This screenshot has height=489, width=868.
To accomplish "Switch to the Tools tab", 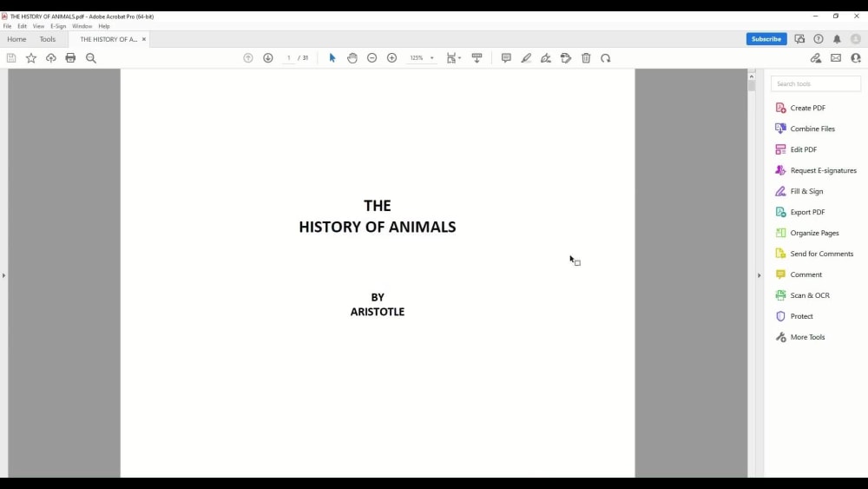I will [x=48, y=39].
